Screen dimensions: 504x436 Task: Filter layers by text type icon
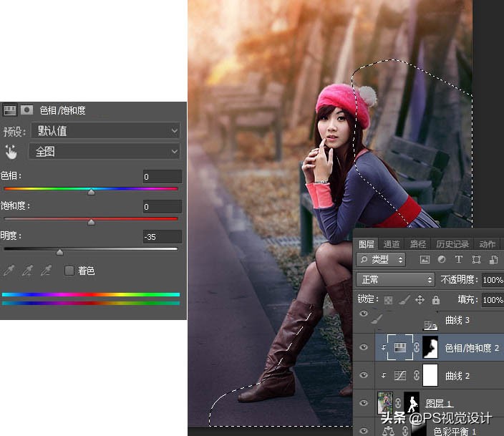click(x=459, y=259)
